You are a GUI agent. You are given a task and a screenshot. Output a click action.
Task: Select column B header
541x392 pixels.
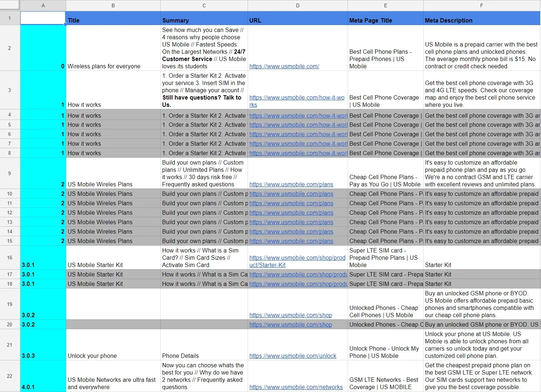[113, 5]
